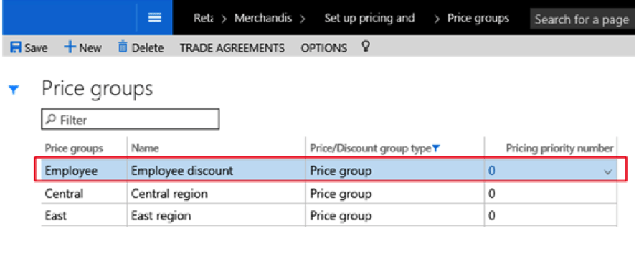Click the Price groups column header

coord(74,148)
